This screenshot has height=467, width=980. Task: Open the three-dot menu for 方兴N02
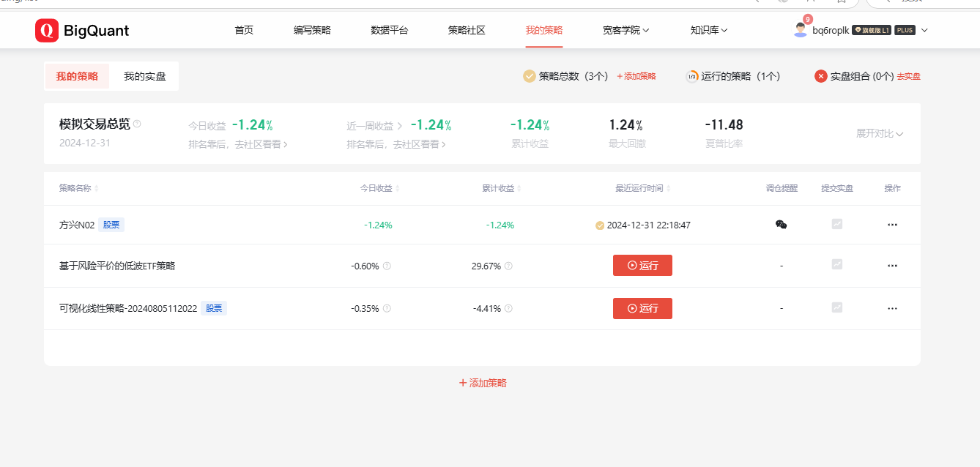(x=892, y=225)
